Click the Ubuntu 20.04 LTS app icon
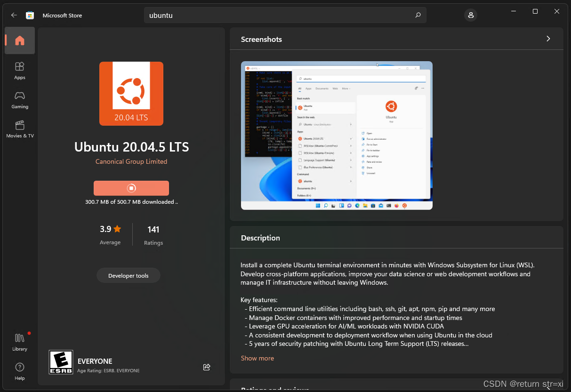Image resolution: width=571 pixels, height=392 pixels. 131,94
